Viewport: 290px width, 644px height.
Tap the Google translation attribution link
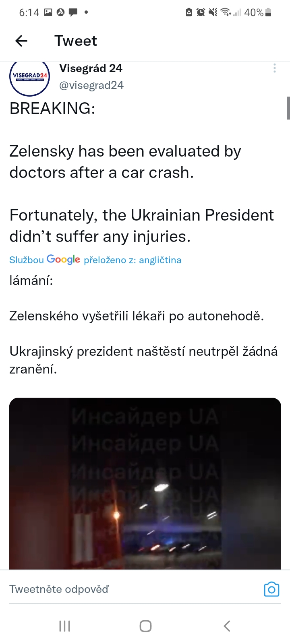(x=95, y=260)
